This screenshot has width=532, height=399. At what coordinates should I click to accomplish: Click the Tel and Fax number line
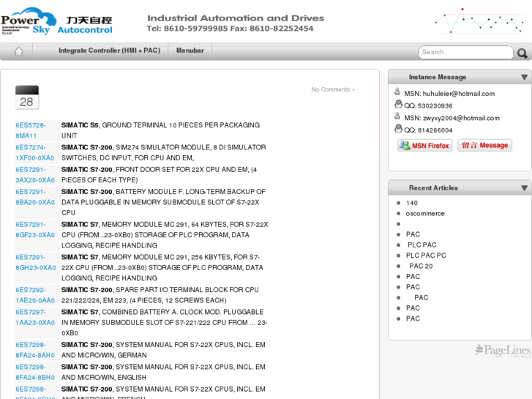230,29
